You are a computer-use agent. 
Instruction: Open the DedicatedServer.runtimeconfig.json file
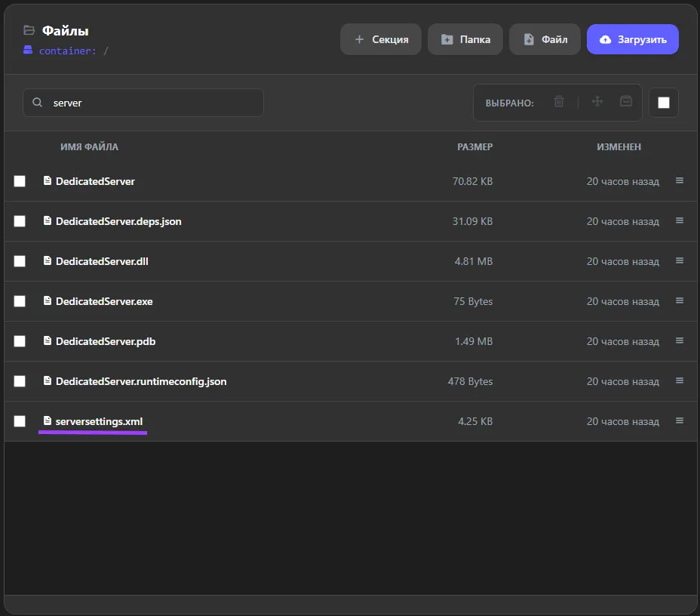point(141,381)
